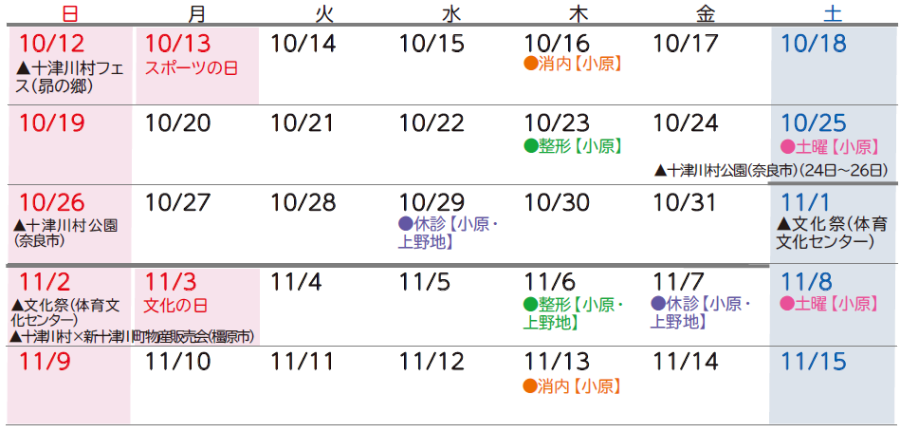Viewport: 900px width, 432px height.
Task: Select the 水 (Wednesday) column header
Action: [x=451, y=13]
